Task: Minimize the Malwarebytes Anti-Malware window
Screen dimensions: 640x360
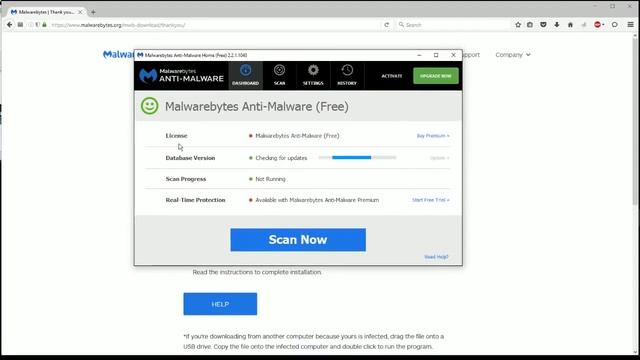Action: pos(419,55)
